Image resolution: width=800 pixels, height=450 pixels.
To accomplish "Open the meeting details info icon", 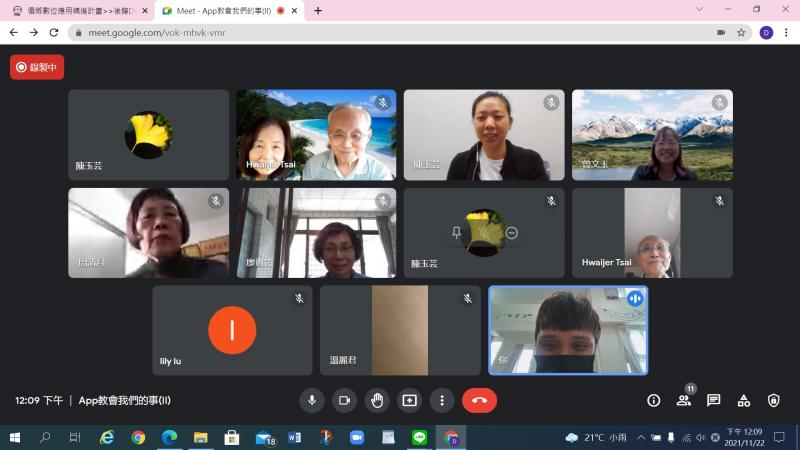I will tap(654, 400).
